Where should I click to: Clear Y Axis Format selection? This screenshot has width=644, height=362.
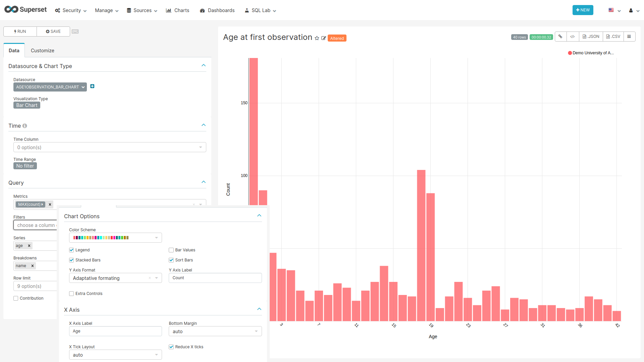pos(150,278)
